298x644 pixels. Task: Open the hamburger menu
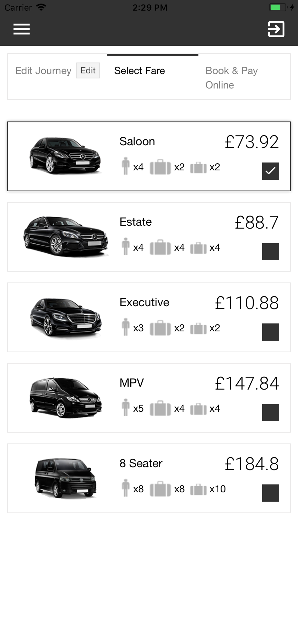click(x=22, y=29)
